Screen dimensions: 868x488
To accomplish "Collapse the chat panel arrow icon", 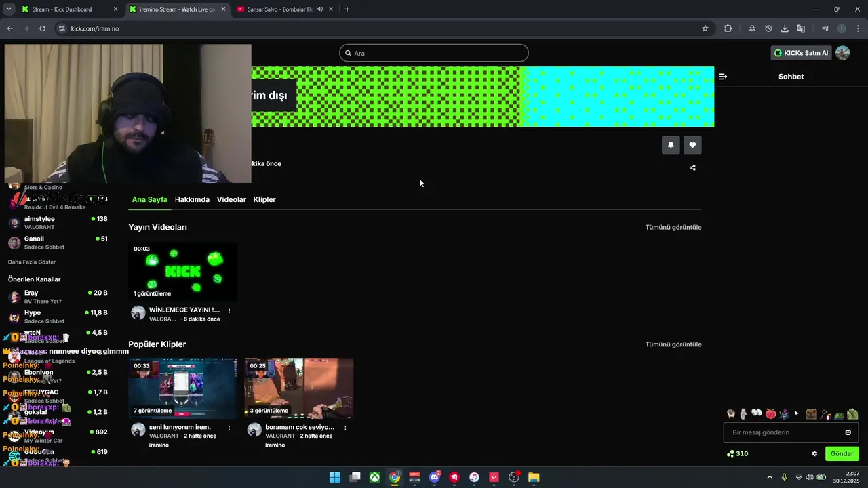I will 723,77.
